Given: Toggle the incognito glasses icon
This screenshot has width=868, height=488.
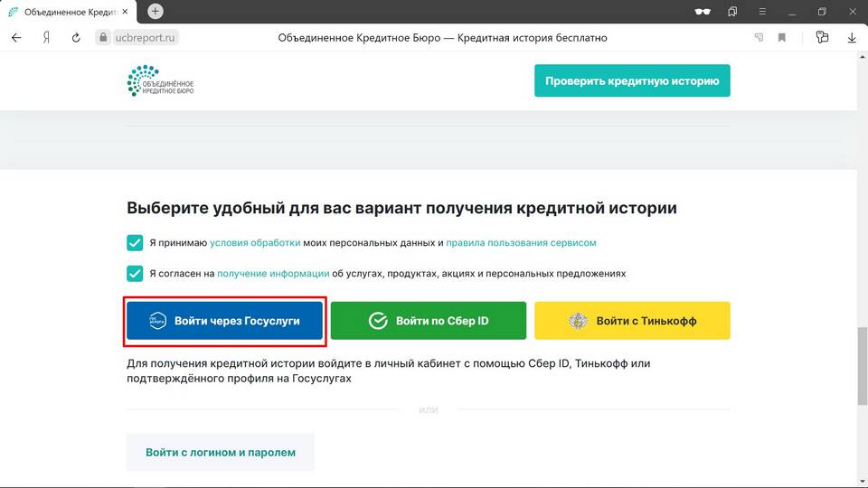Looking at the screenshot, I should click(x=703, y=11).
